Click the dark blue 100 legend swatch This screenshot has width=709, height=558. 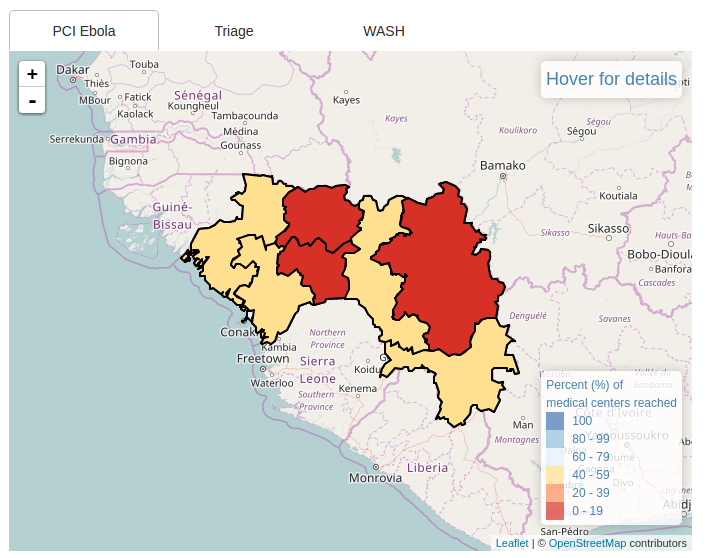click(x=555, y=421)
